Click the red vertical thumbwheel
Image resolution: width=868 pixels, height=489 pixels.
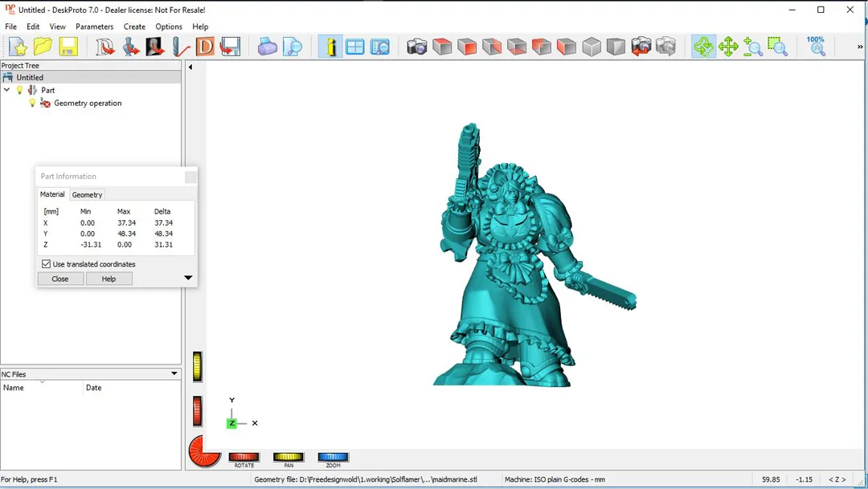197,411
